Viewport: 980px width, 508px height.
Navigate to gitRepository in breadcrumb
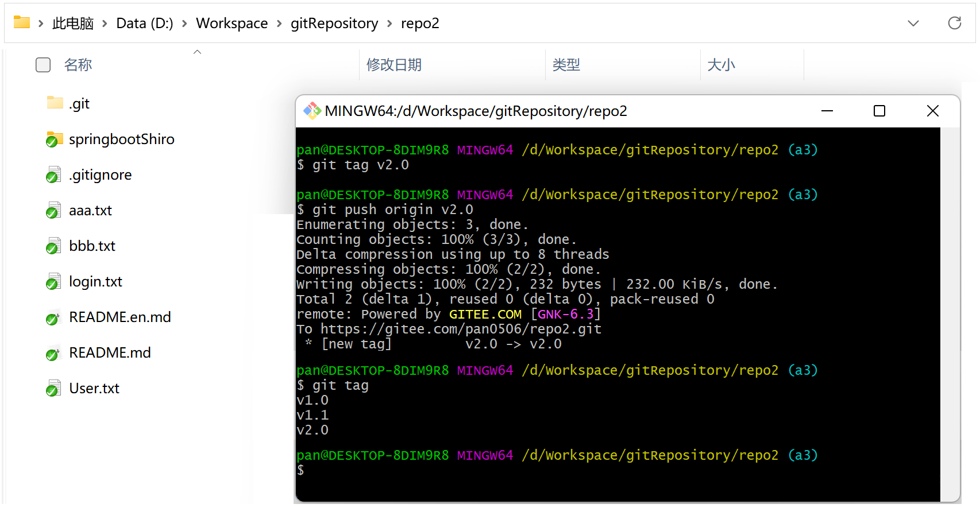[334, 24]
